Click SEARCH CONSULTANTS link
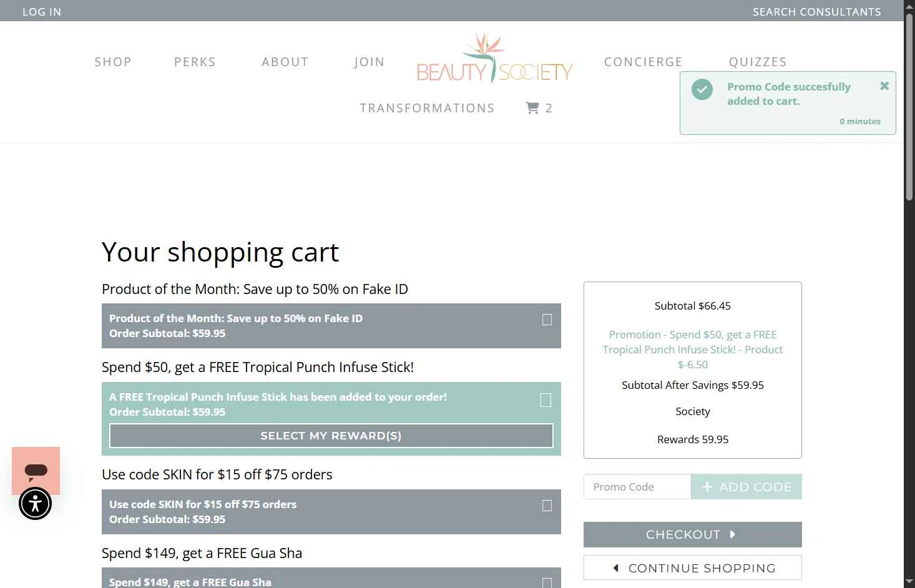This screenshot has height=588, width=915. pos(816,12)
